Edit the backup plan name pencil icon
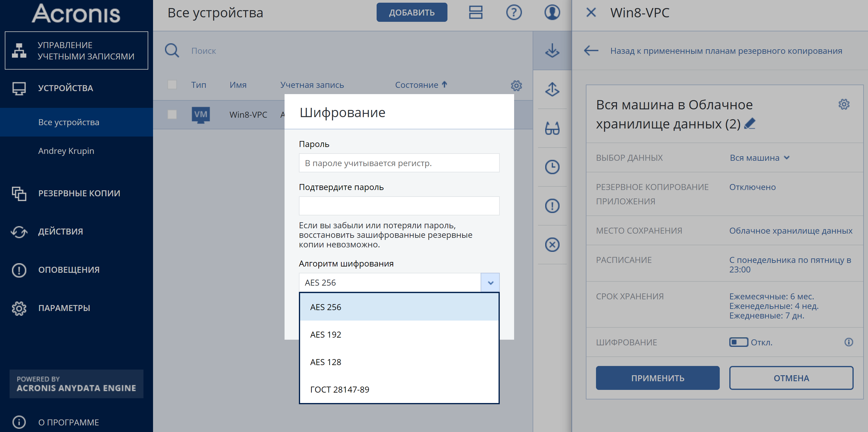This screenshot has width=868, height=432. (750, 124)
